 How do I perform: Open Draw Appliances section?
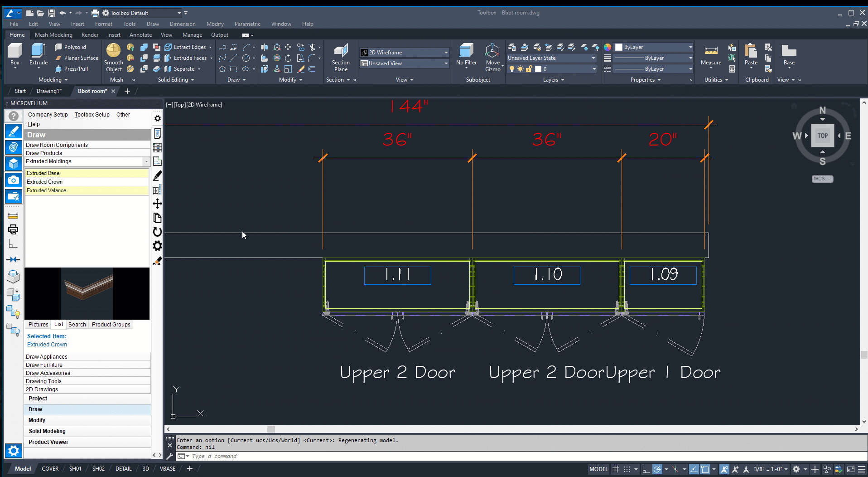click(47, 357)
